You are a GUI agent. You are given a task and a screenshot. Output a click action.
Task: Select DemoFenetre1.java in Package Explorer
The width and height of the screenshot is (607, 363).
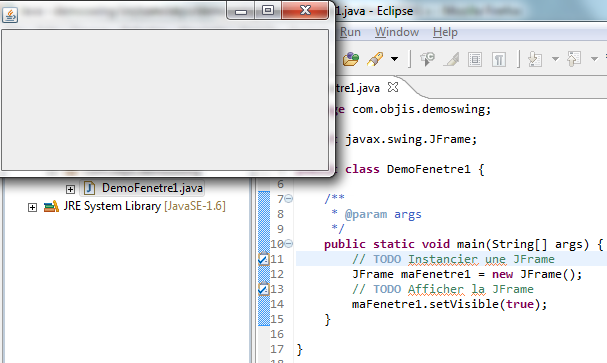coord(152,188)
